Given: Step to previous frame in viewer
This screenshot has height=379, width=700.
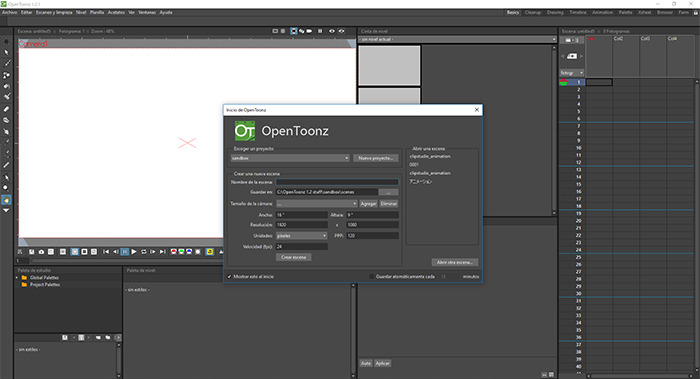Looking at the screenshot, I should [x=115, y=252].
